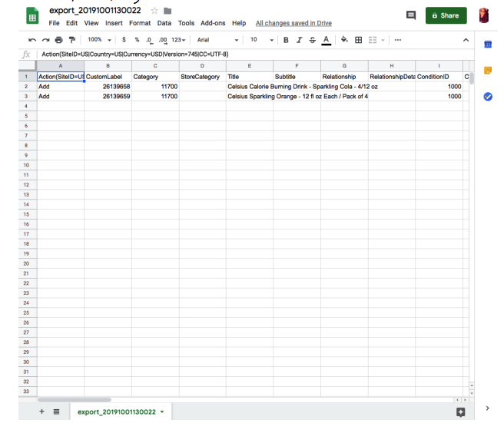The image size is (504, 426).
Task: Click 'All changes saved in Drive' link
Action: click(293, 23)
